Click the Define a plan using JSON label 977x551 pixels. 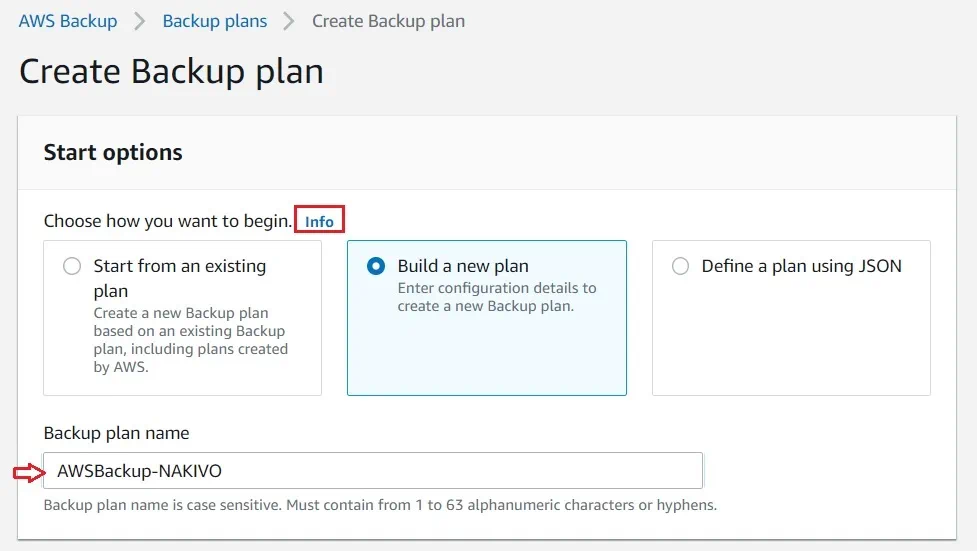pos(801,267)
